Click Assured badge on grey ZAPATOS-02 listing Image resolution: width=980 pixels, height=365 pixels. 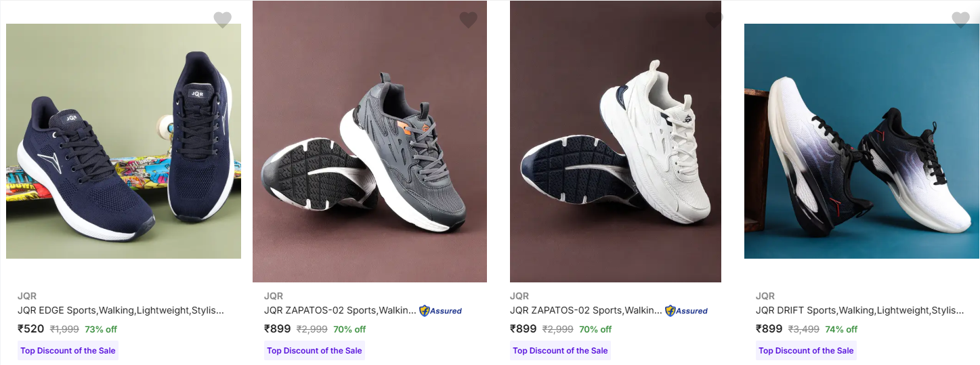coord(440,311)
